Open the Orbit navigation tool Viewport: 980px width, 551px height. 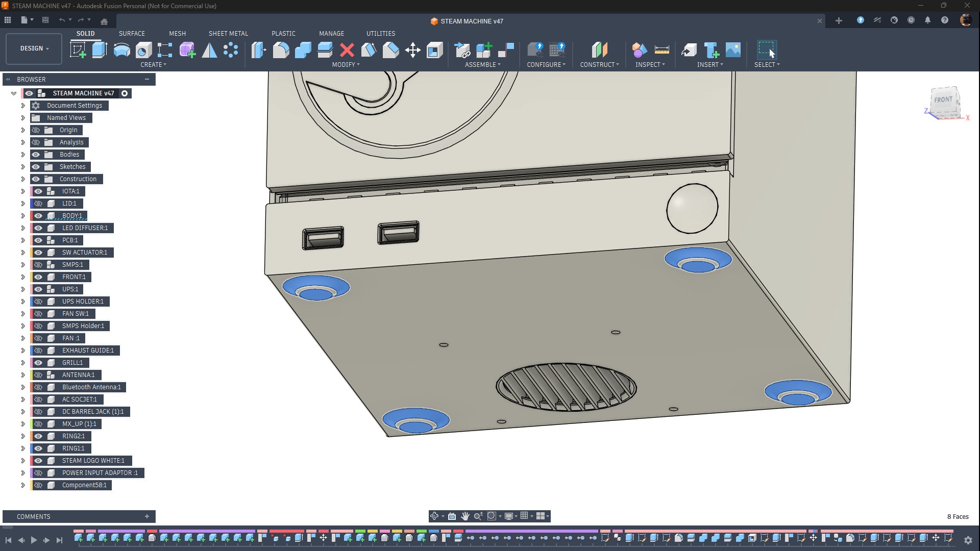click(x=434, y=516)
